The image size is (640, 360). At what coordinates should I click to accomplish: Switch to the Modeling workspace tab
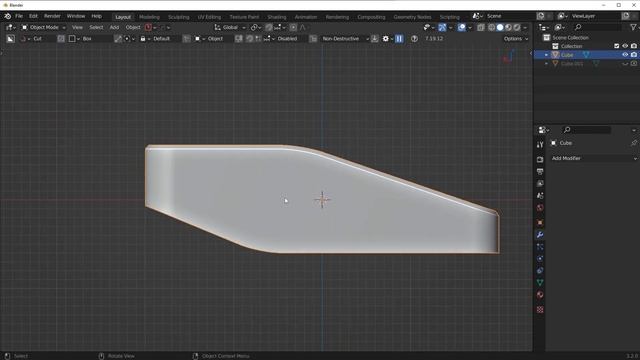click(x=149, y=17)
